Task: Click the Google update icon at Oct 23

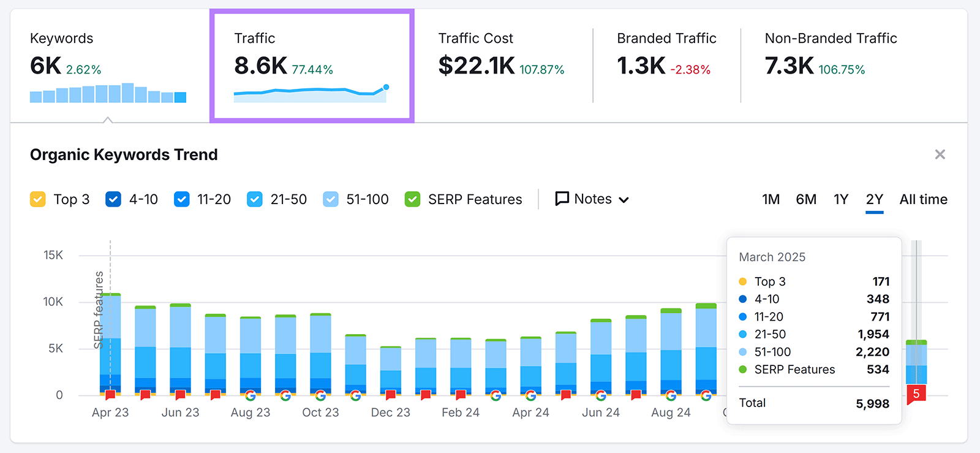Action: coord(320,395)
